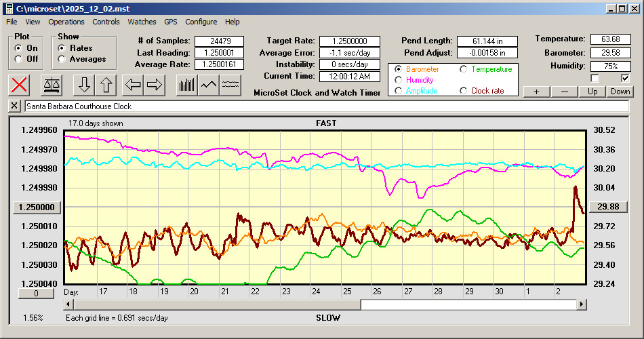Click the Up button
644x339 pixels.
point(592,92)
